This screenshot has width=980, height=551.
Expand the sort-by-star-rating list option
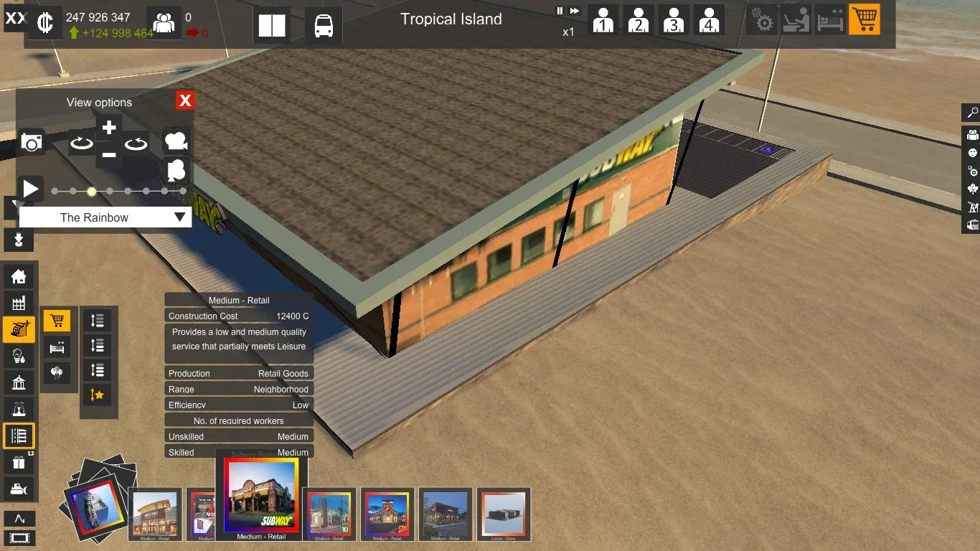97,394
